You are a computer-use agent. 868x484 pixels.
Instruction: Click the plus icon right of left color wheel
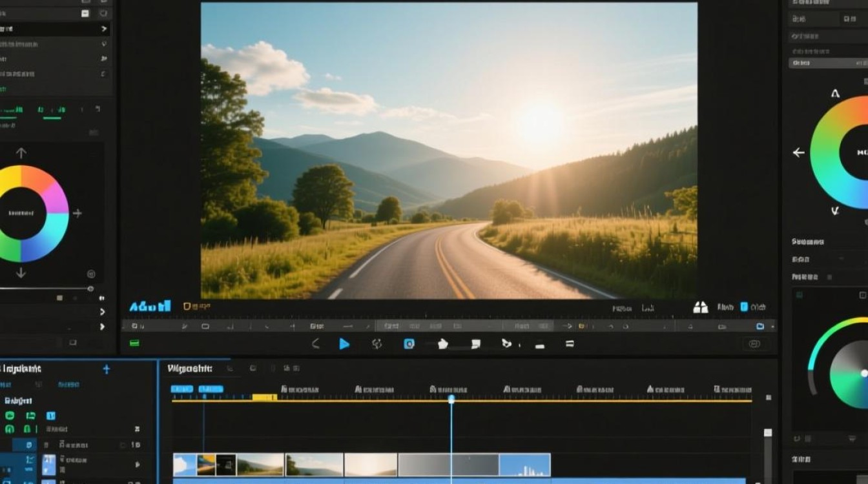(x=77, y=213)
